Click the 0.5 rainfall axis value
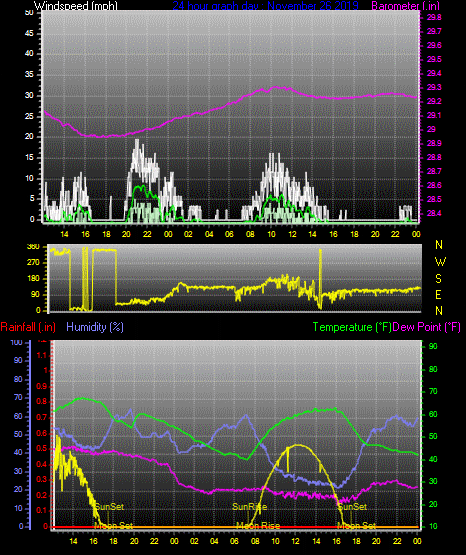This screenshot has height=555, width=466. pyautogui.click(x=42, y=448)
